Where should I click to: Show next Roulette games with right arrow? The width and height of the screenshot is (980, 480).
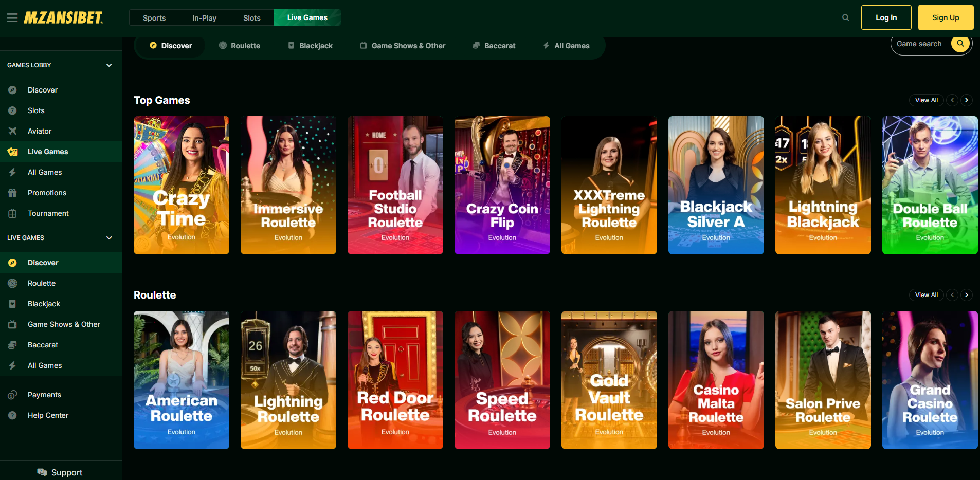967,295
